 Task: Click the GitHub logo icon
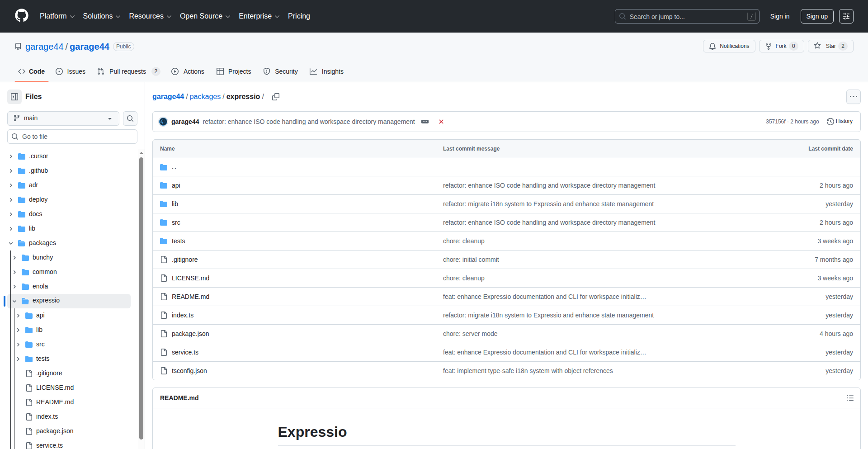point(22,16)
